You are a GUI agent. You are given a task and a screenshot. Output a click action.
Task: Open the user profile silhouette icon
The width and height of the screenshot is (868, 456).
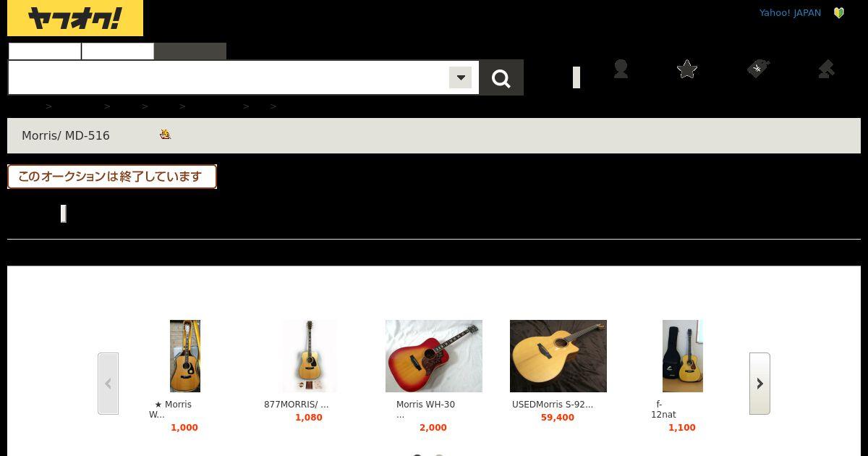(621, 69)
